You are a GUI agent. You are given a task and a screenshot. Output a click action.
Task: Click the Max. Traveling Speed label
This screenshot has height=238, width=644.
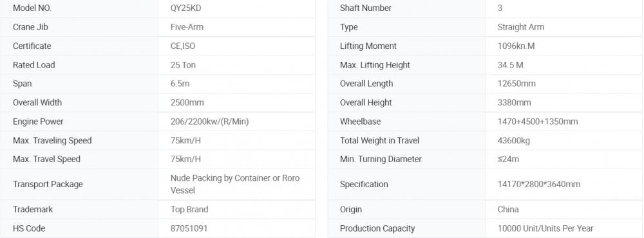tap(52, 140)
